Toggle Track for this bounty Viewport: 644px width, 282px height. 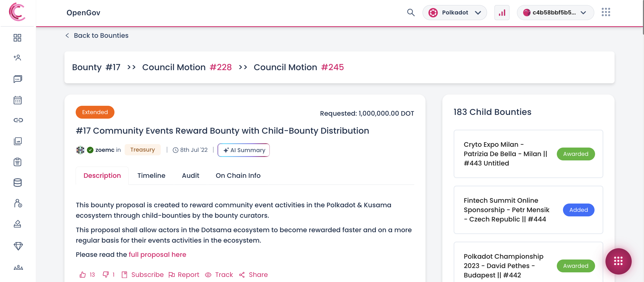coord(219,275)
